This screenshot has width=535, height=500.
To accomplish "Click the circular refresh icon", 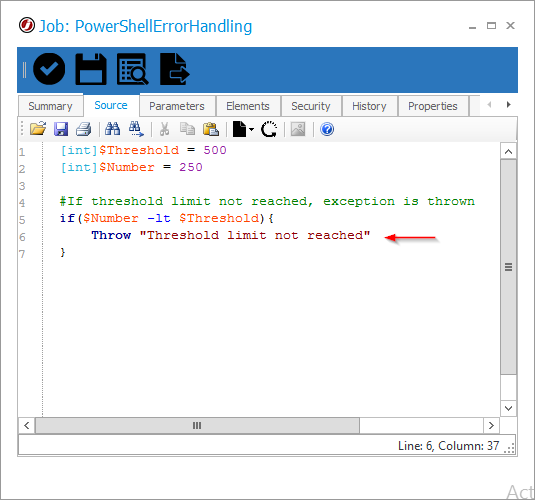I will 269,129.
